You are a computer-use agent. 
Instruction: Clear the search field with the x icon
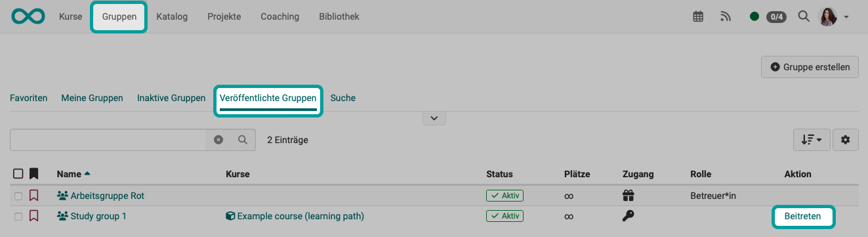(x=218, y=140)
